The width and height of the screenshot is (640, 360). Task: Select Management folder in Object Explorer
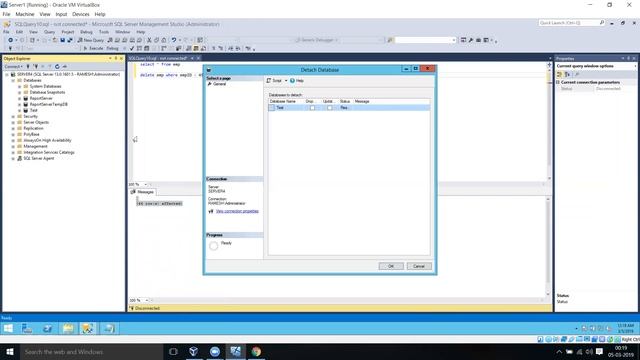tap(36, 146)
